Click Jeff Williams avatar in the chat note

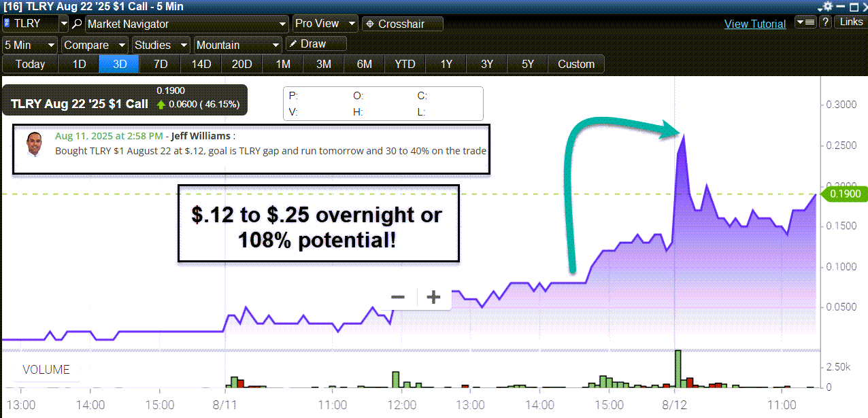pos(34,144)
